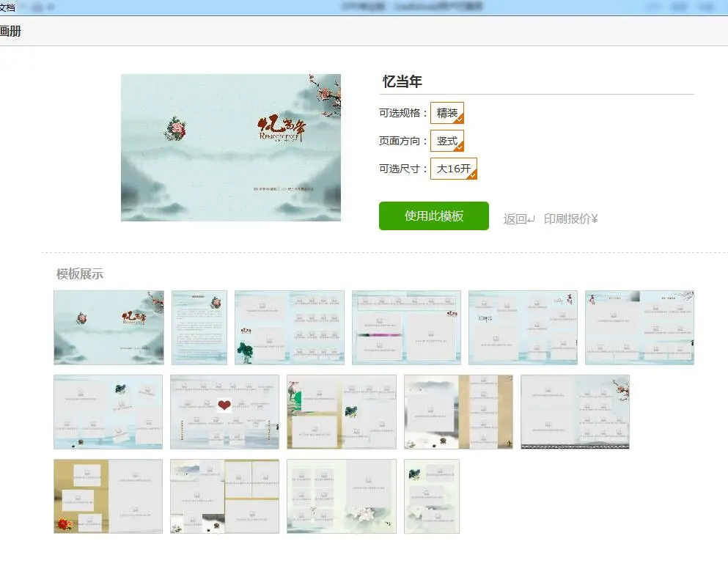Open the 印刷报价¥ link
Viewport: 728px width, 577px height.
tap(570, 218)
